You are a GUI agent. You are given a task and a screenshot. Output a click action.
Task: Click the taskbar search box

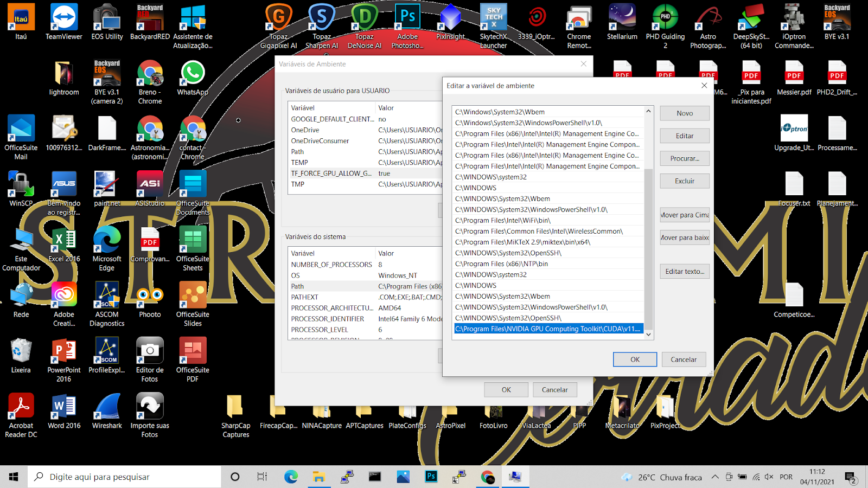coord(124,477)
